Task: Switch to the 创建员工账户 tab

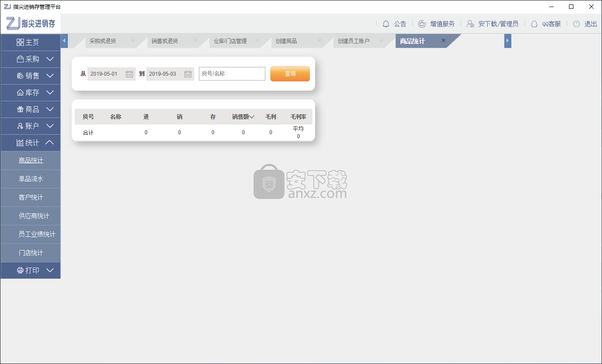Action: [x=354, y=41]
